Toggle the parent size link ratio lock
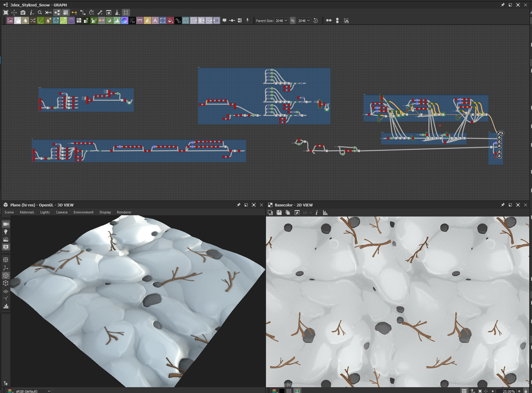Screen dimensions: 532x393 coord(293,21)
